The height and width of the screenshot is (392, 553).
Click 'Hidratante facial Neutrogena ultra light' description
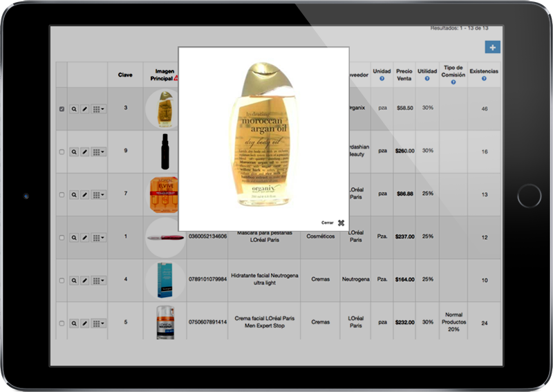click(265, 279)
